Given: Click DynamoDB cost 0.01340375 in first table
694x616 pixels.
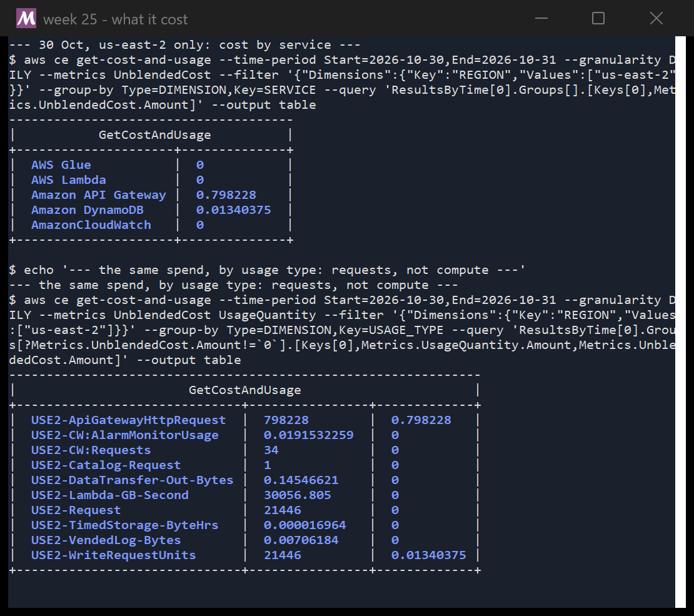Looking at the screenshot, I should pos(233,210).
